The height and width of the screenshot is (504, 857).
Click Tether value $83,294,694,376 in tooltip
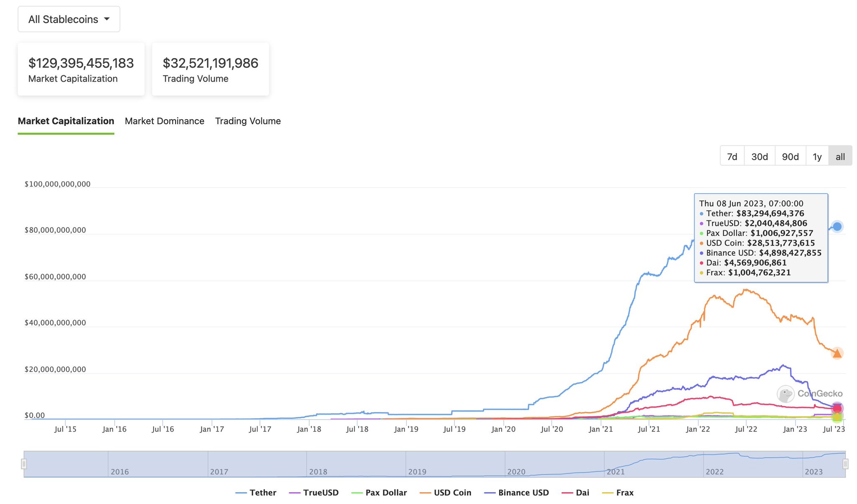point(770,213)
